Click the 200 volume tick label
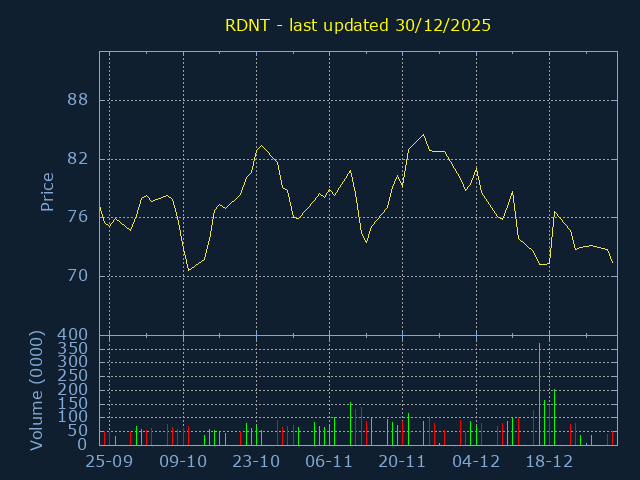 pyautogui.click(x=74, y=389)
